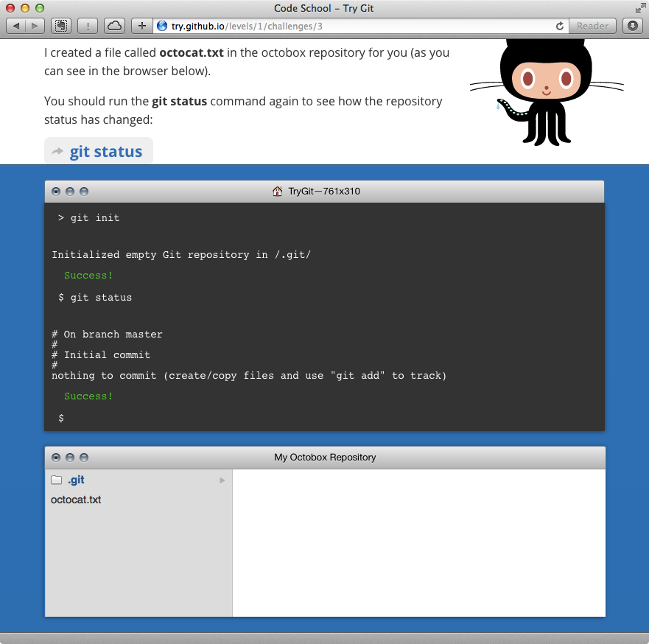Click the globe site icon in the address bar
The height and width of the screenshot is (644, 649).
[162, 26]
